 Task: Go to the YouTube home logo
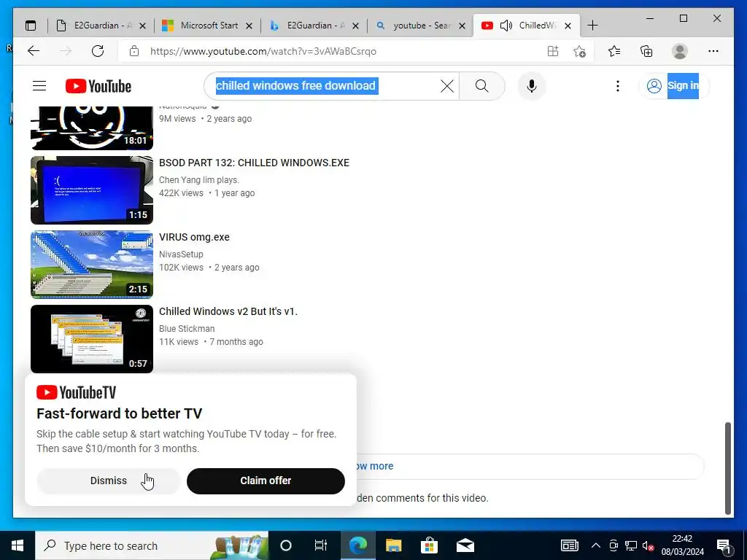pyautogui.click(x=98, y=86)
